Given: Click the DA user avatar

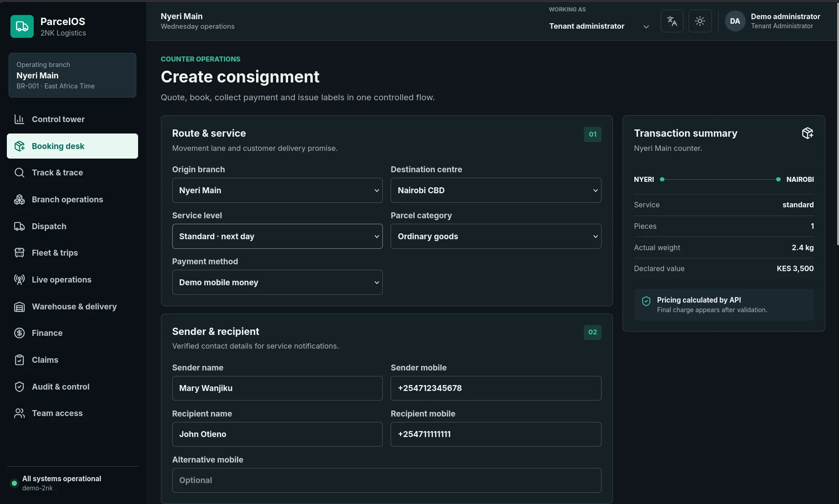Looking at the screenshot, I should click(735, 21).
